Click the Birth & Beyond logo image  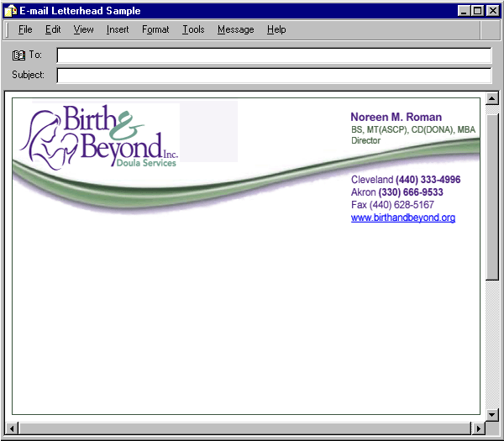pyautogui.click(x=100, y=137)
